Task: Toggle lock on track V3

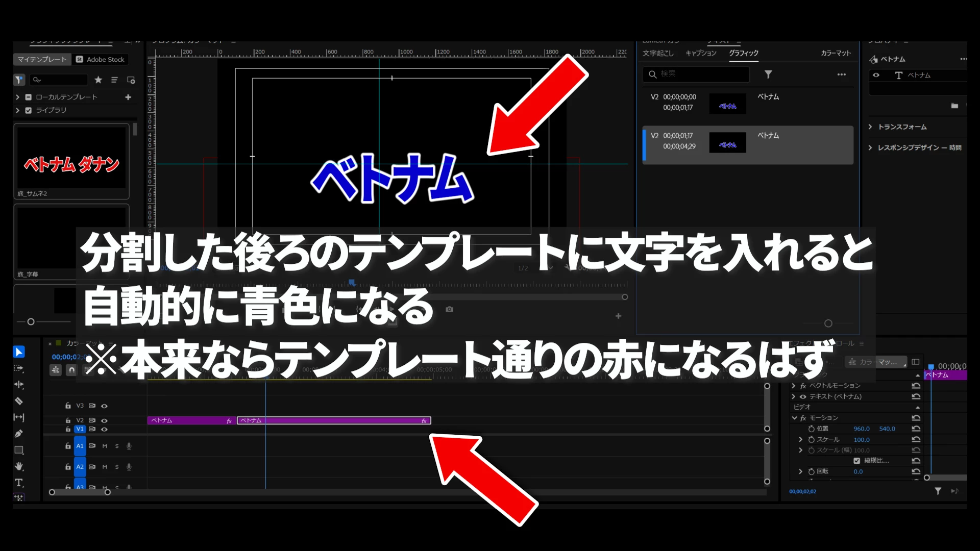Action: 68,406
